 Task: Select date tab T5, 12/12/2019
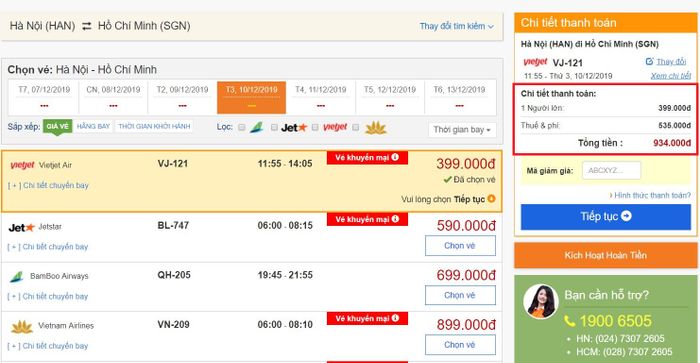point(390,97)
